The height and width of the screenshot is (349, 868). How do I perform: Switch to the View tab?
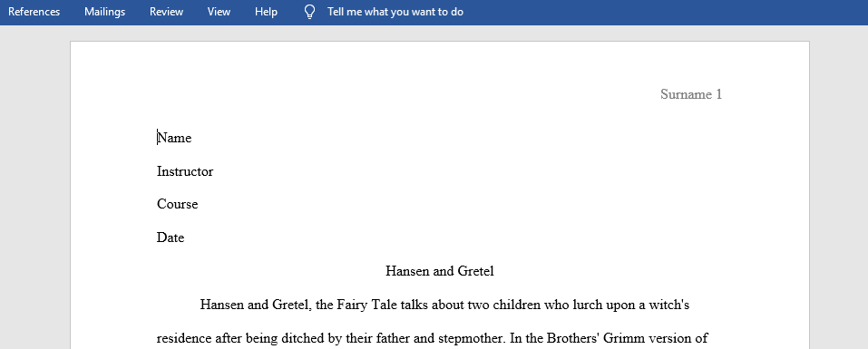click(x=219, y=12)
